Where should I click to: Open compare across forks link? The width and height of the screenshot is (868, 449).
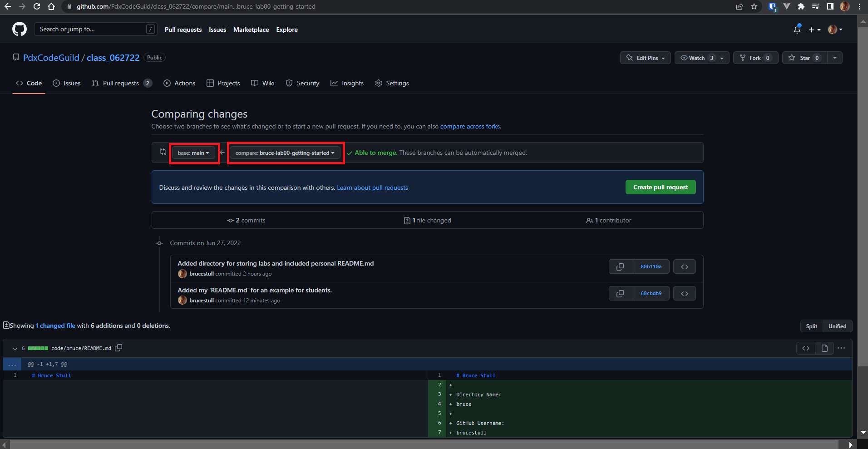(470, 126)
